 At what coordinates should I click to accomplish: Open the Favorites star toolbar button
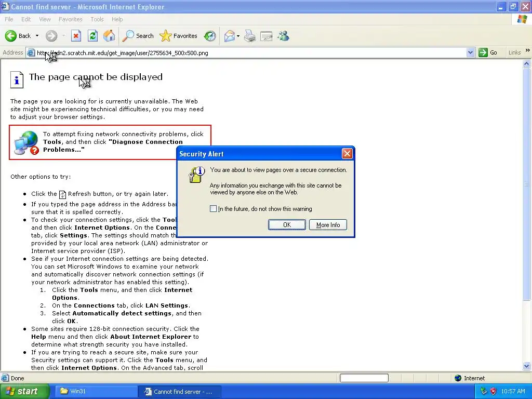click(x=179, y=36)
